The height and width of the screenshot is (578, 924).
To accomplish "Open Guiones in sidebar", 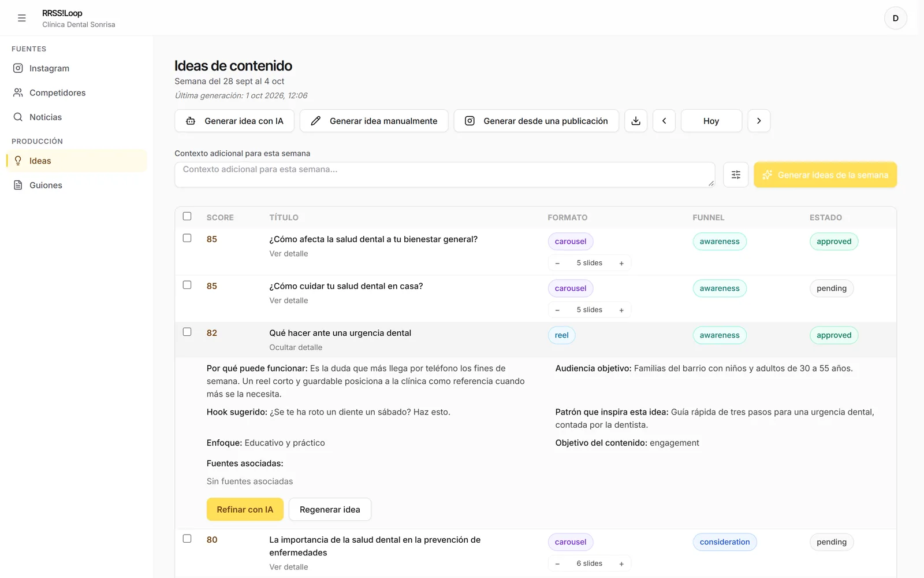I will (76, 185).
